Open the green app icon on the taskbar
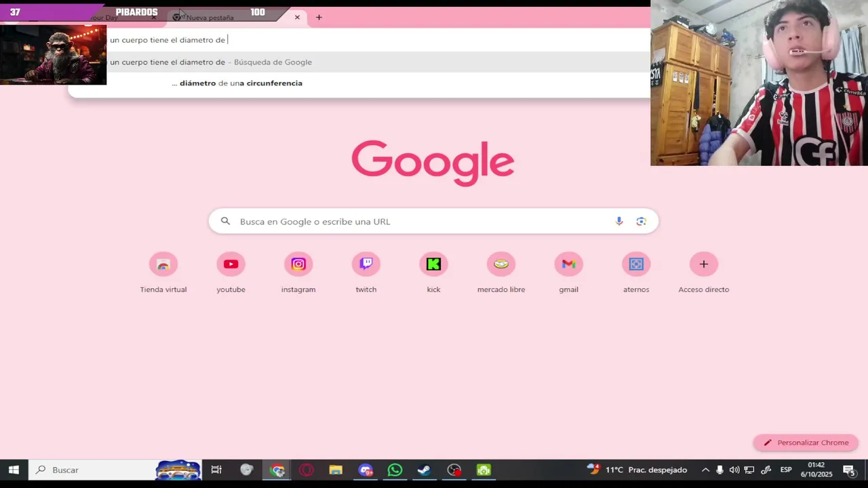This screenshot has width=868, height=488. click(x=484, y=470)
